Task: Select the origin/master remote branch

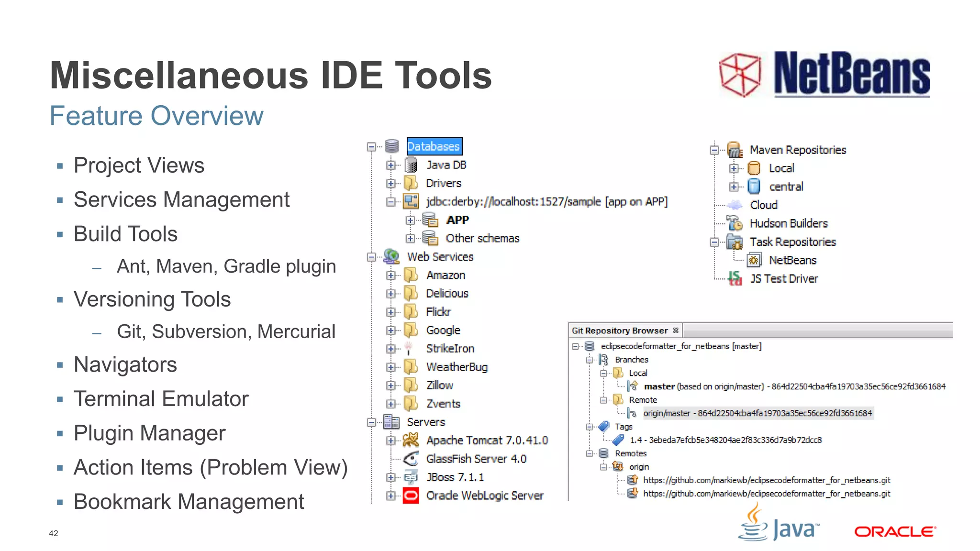Action: 757,413
